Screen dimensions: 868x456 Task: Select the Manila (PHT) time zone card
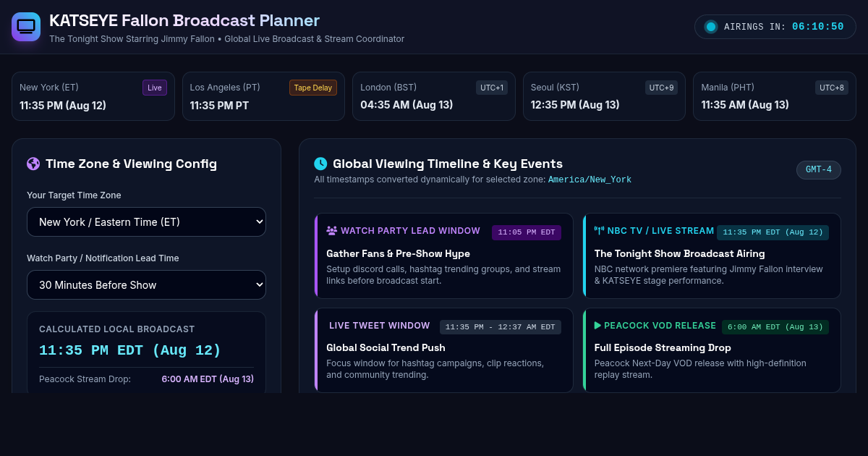(x=775, y=96)
